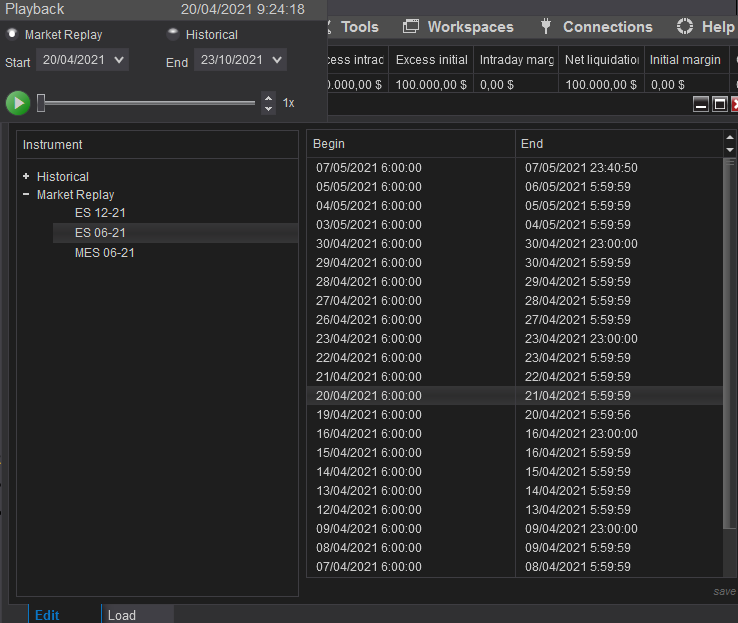738x623 pixels.
Task: Select the row beginning 07/05/2021 6:00:00
Action: (514, 168)
